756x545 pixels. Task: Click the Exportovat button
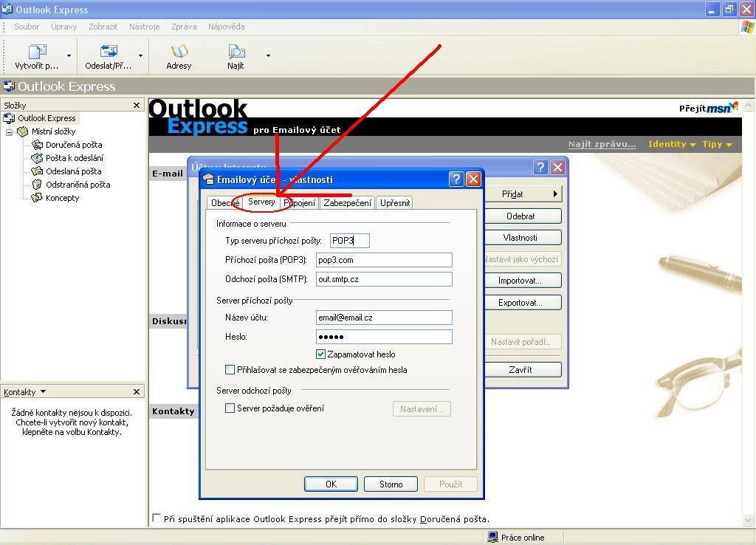point(523,302)
